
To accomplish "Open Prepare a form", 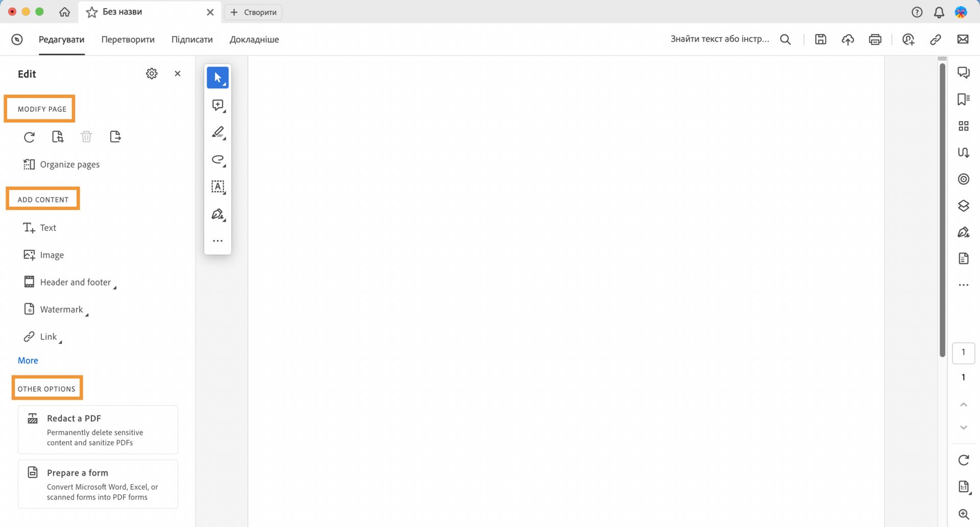I will click(98, 484).
